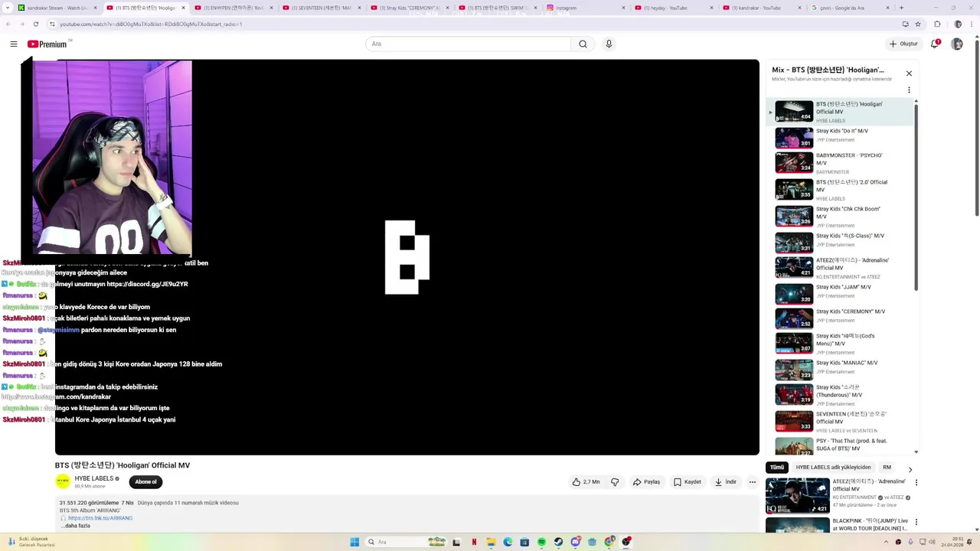This screenshot has width=980, height=551.
Task: Select HYBE LABELS adlı yükleyiciden chip
Action: click(x=833, y=468)
